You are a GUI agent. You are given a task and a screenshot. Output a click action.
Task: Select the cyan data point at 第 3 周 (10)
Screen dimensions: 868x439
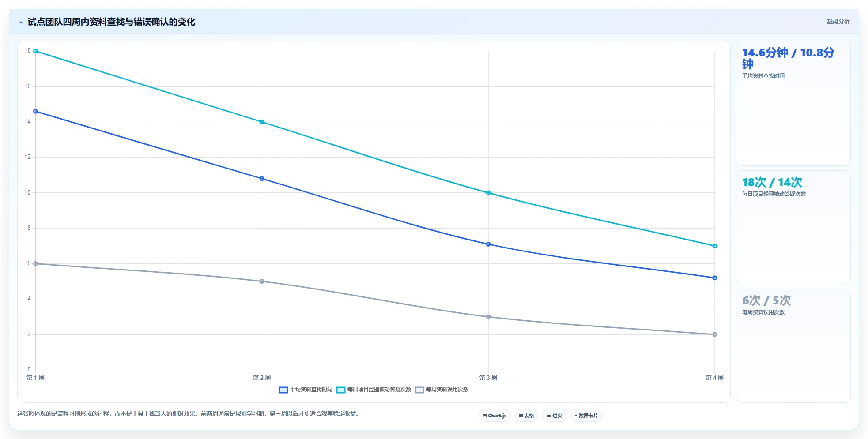(x=488, y=193)
